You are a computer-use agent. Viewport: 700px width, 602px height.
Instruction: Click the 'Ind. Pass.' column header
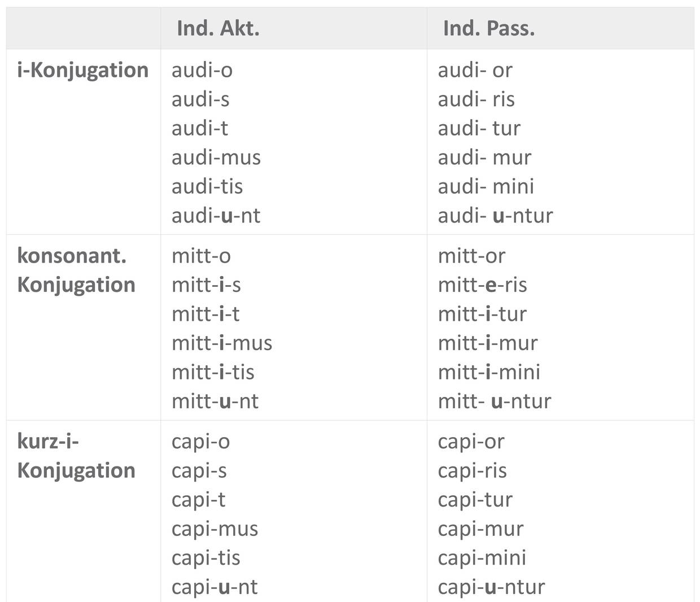point(488,28)
